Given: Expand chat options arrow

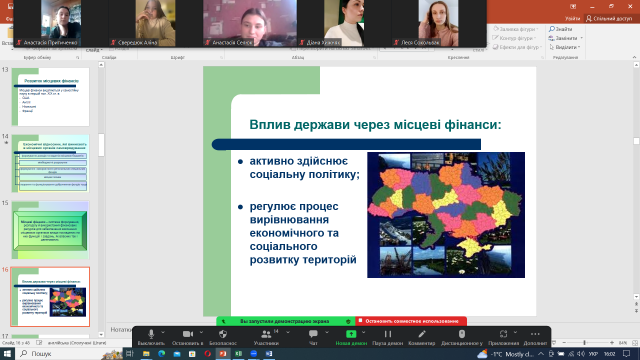Looking at the screenshot, I should [327, 333].
